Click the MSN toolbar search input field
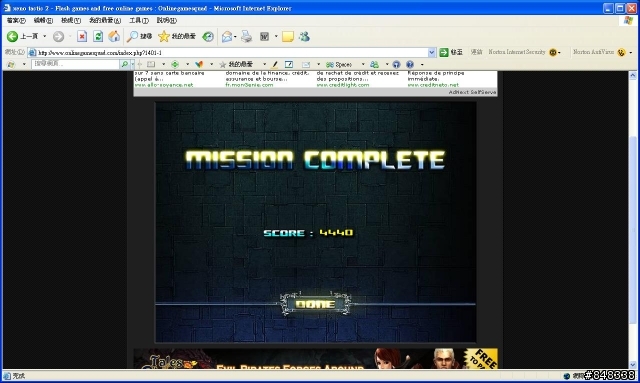Image resolution: width=640 pixels, height=383 pixels. [76, 64]
